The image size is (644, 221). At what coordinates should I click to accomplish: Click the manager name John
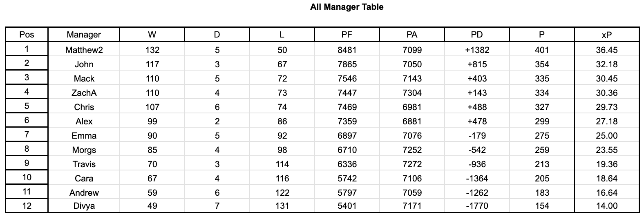(84, 64)
